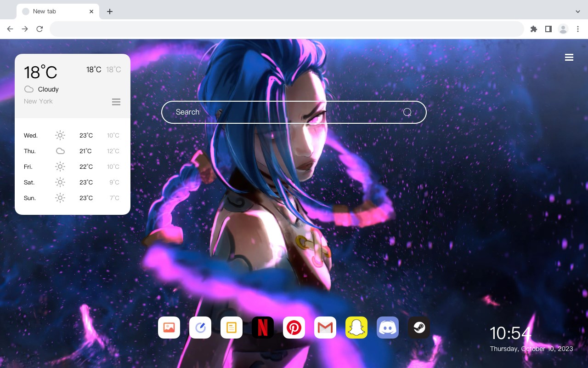Click Thursday's 21°C high temperature
Viewport: 588px width, 368px height.
point(85,151)
